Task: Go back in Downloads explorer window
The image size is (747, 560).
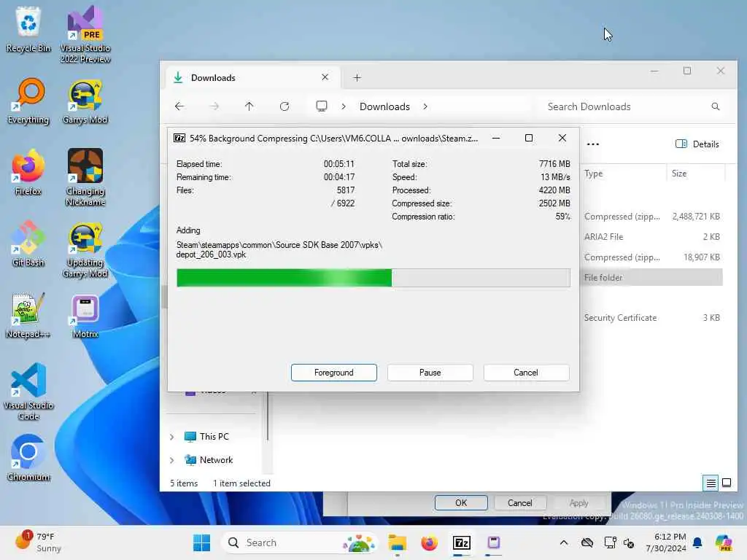Action: click(179, 106)
